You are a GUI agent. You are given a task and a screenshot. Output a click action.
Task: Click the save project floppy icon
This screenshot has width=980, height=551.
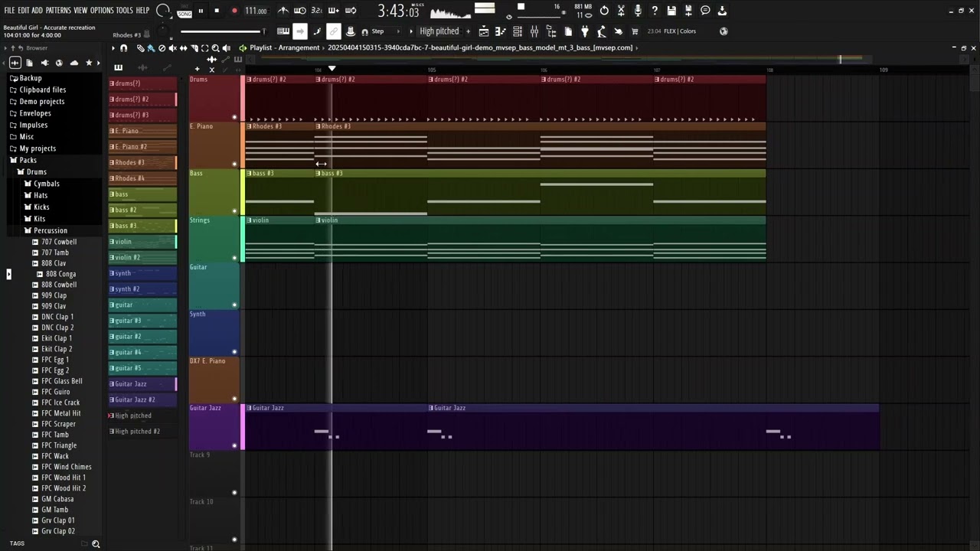[x=671, y=11]
